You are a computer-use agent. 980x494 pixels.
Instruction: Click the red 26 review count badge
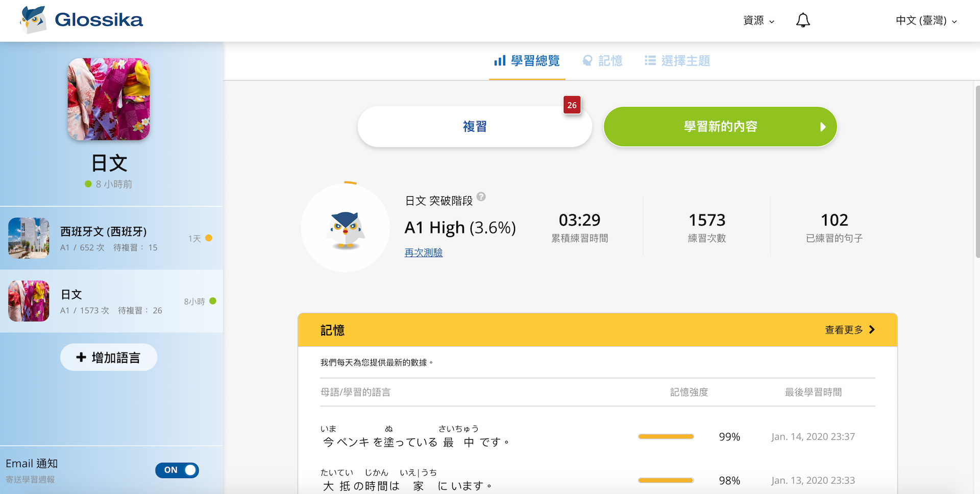[572, 105]
